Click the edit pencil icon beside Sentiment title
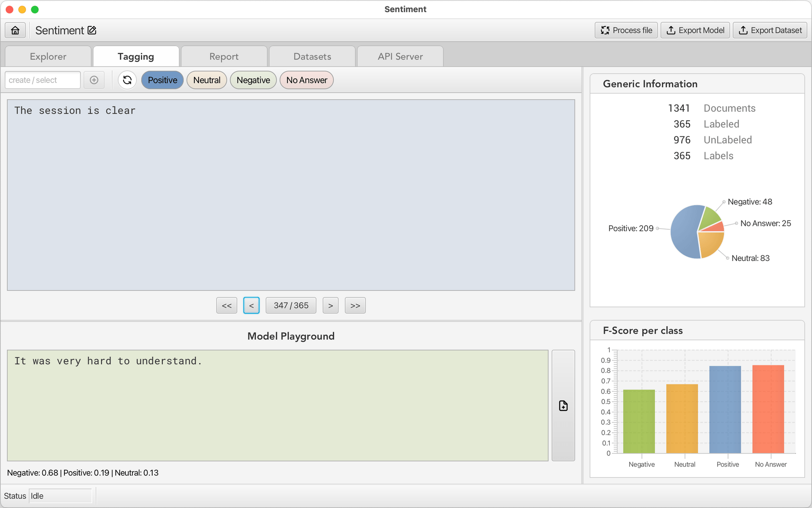Viewport: 812px width, 508px height. (92, 30)
